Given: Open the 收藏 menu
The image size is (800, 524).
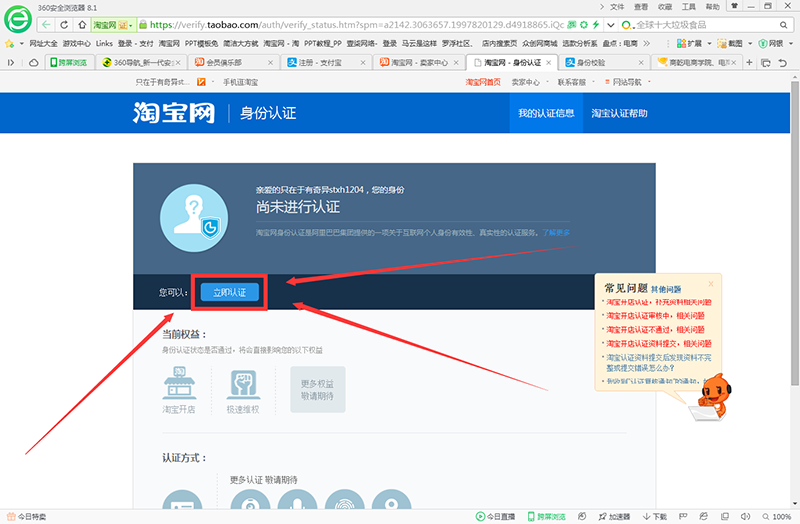Looking at the screenshot, I should click(665, 7).
